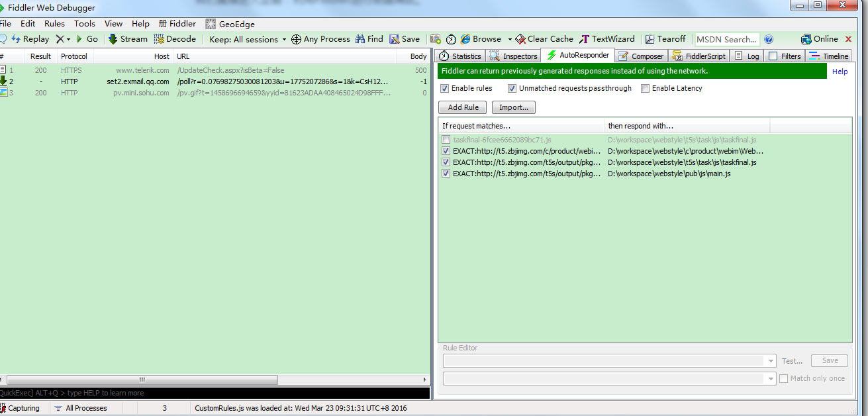The height and width of the screenshot is (416, 868).
Task: Click the session 3 image icon
Action: [x=3, y=93]
